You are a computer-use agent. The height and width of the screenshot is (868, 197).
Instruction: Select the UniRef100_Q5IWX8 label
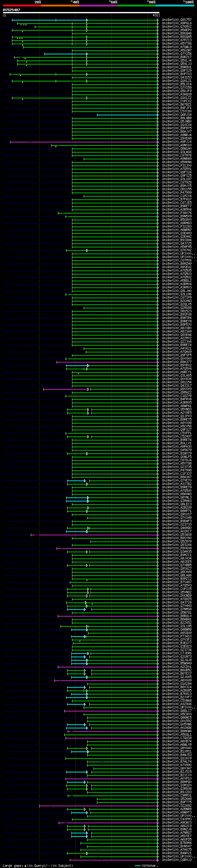coord(176,535)
